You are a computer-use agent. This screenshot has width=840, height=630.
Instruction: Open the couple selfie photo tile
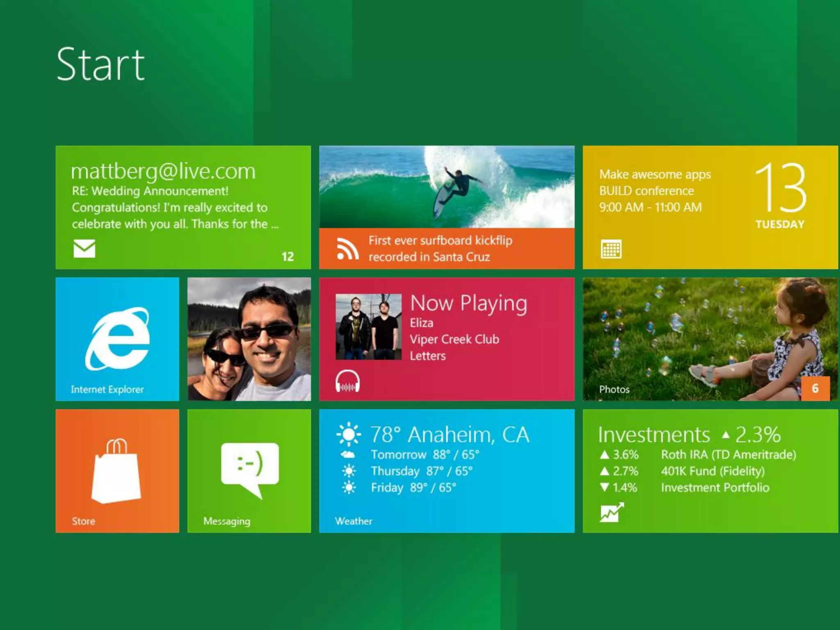[249, 339]
